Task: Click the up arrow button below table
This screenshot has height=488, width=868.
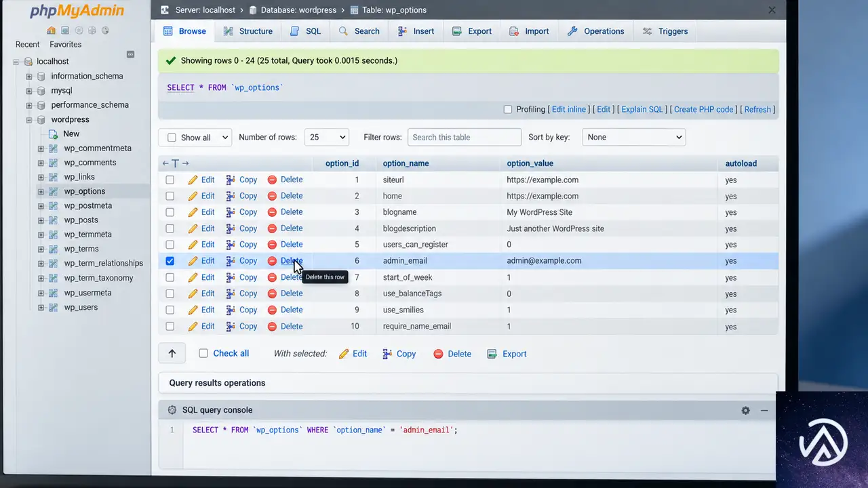Action: [172, 353]
